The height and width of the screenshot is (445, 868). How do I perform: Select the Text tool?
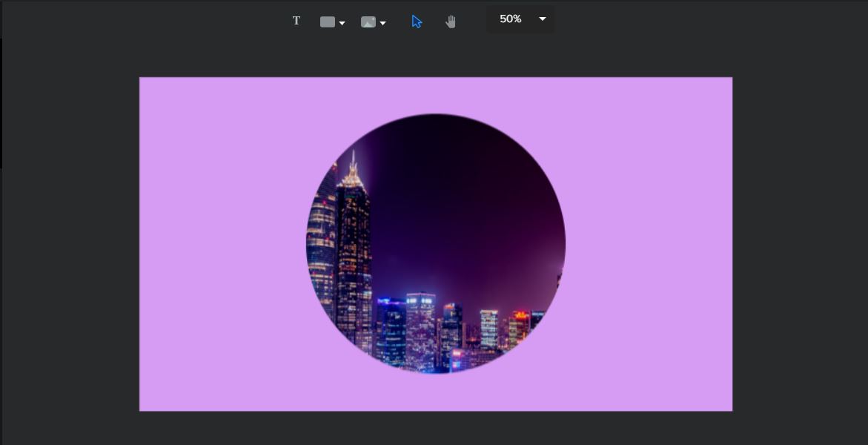296,21
